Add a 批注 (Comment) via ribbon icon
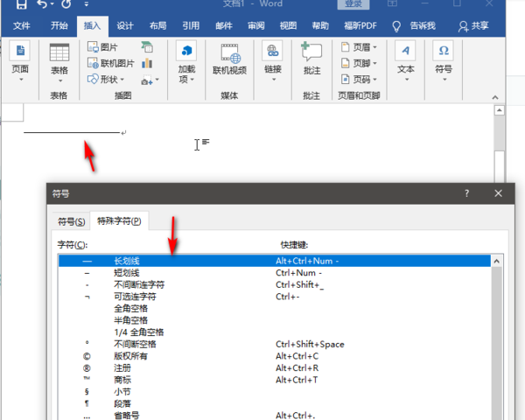525x420 pixels. pos(311,52)
